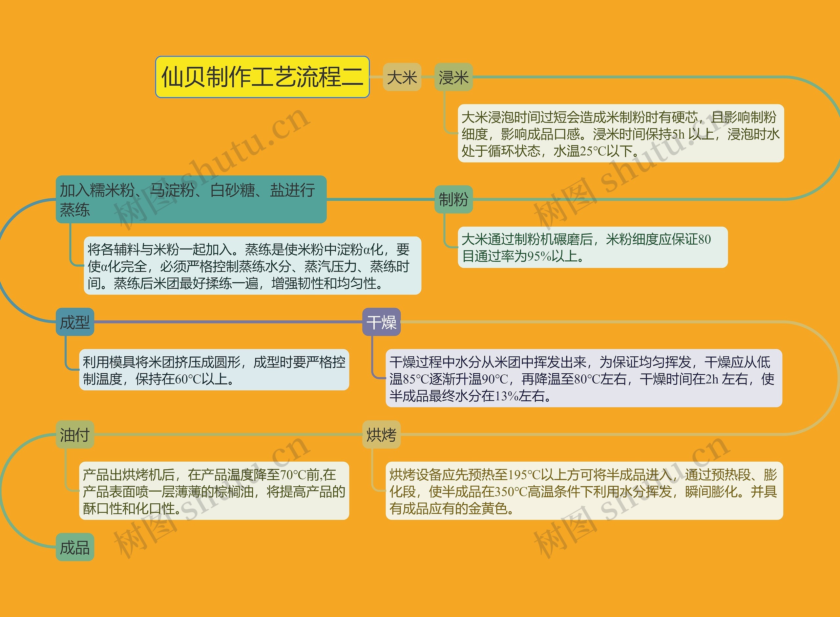Select the 干燥 step node
Image resolution: width=840 pixels, height=617 pixels.
(x=381, y=322)
